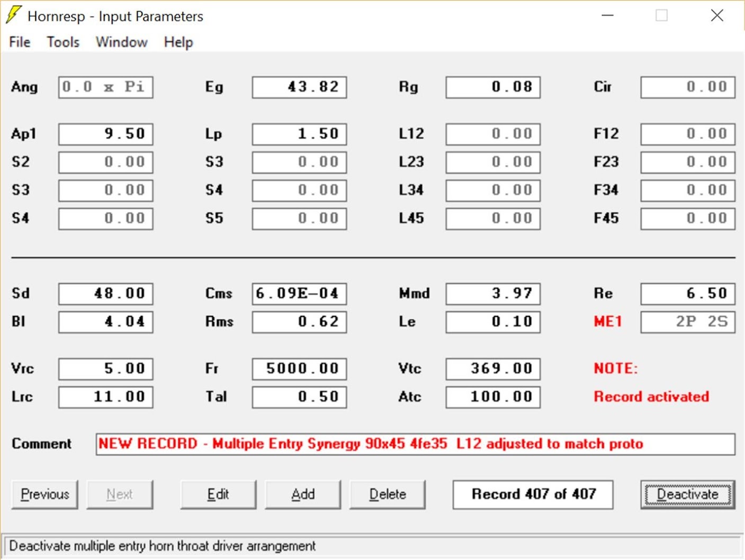Click the Re field with 6.50
745x560 pixels.
pos(688,294)
